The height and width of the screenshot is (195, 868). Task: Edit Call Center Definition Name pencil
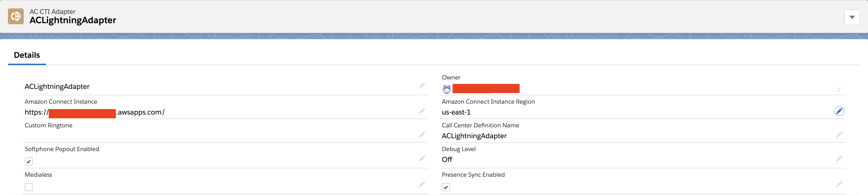(839, 135)
